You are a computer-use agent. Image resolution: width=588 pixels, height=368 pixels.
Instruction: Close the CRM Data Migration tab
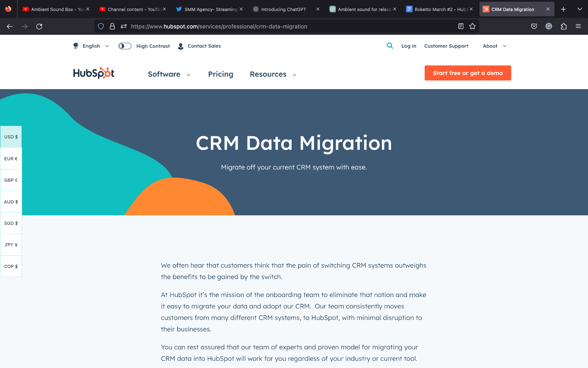548,9
